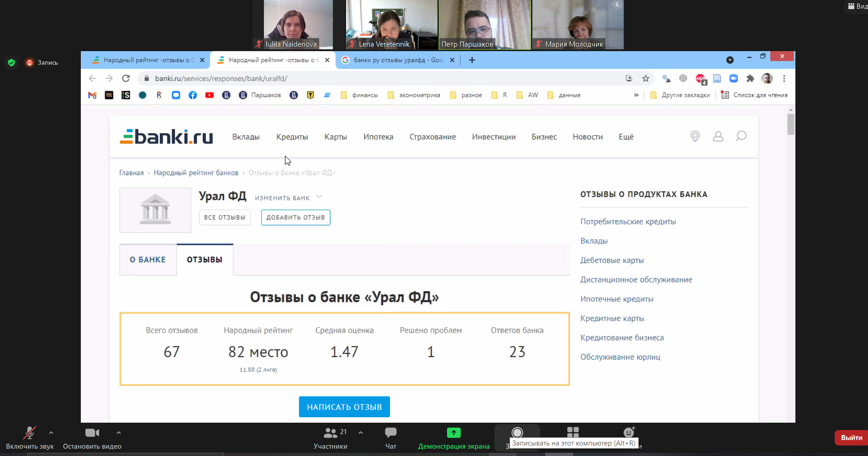The image size is (868, 456).
Task: Click the ВСЕ ОТЗЫВЫ button
Action: point(225,217)
